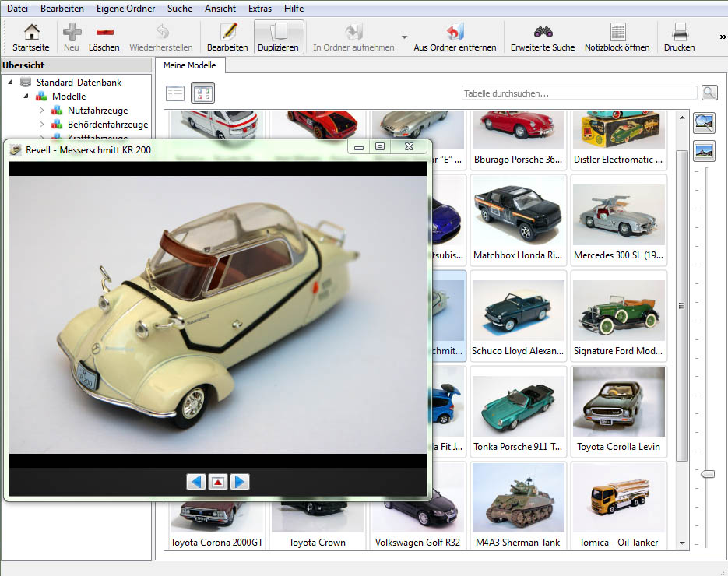Image resolution: width=728 pixels, height=576 pixels.
Task: Open the Hilfe menu
Action: point(294,9)
